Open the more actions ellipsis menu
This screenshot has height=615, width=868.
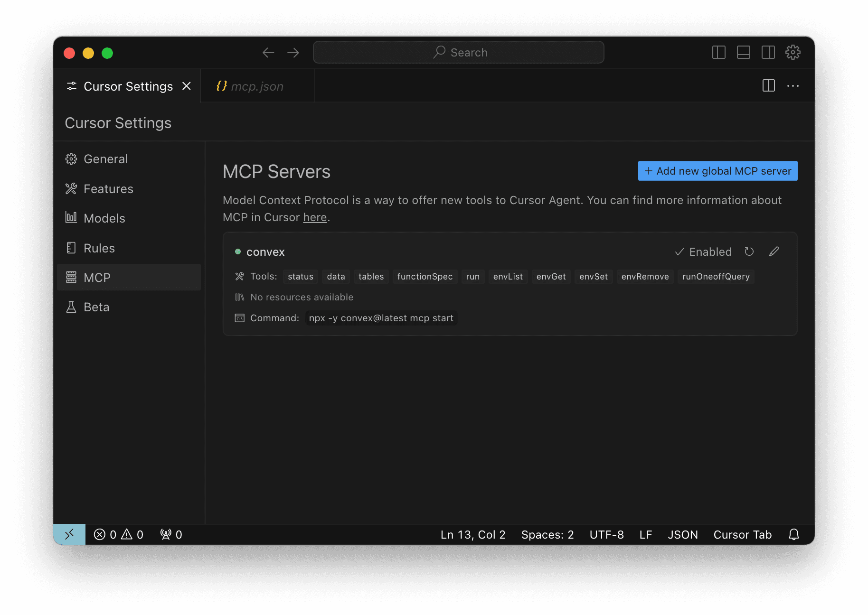tap(793, 86)
